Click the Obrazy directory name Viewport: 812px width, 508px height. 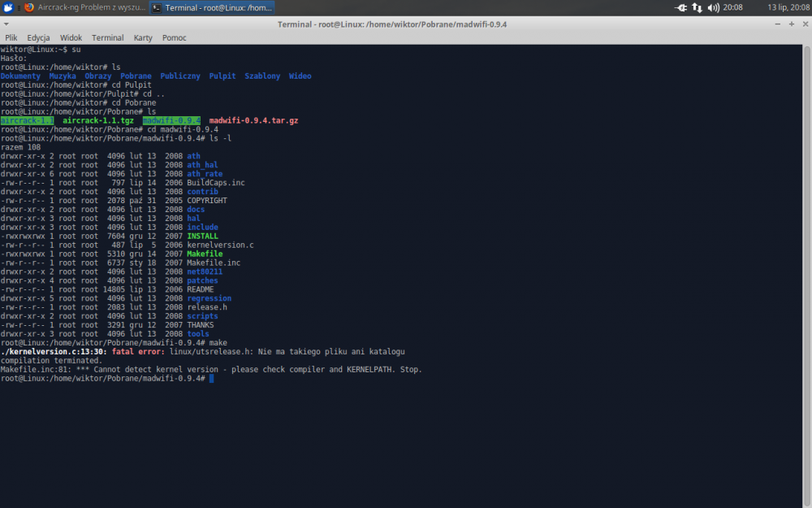click(x=98, y=76)
